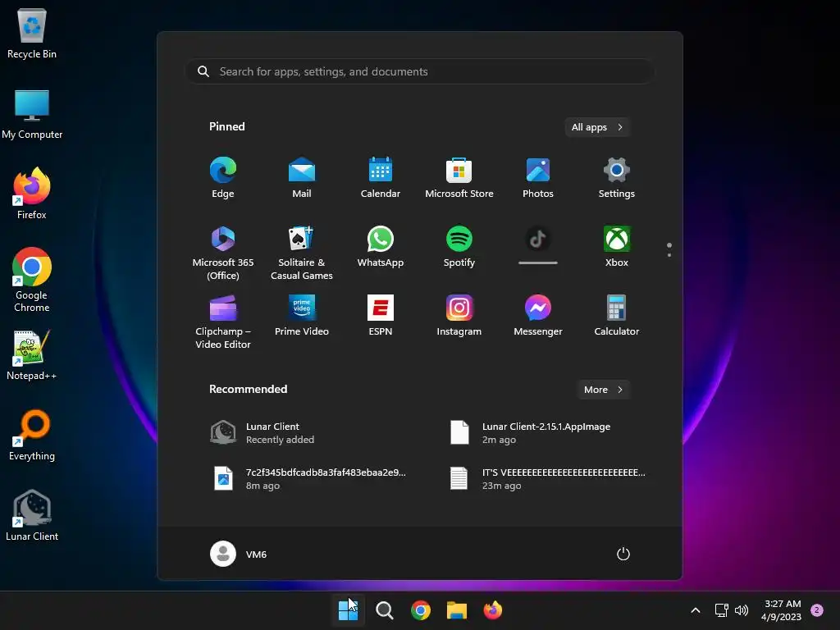Image resolution: width=840 pixels, height=630 pixels.
Task: Show hidden tray icons chevron
Action: (x=696, y=610)
